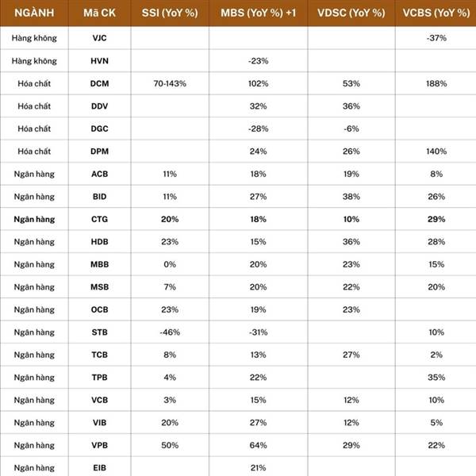Select the HVN MBS value -23%
476x476 pixels.
tap(258, 61)
